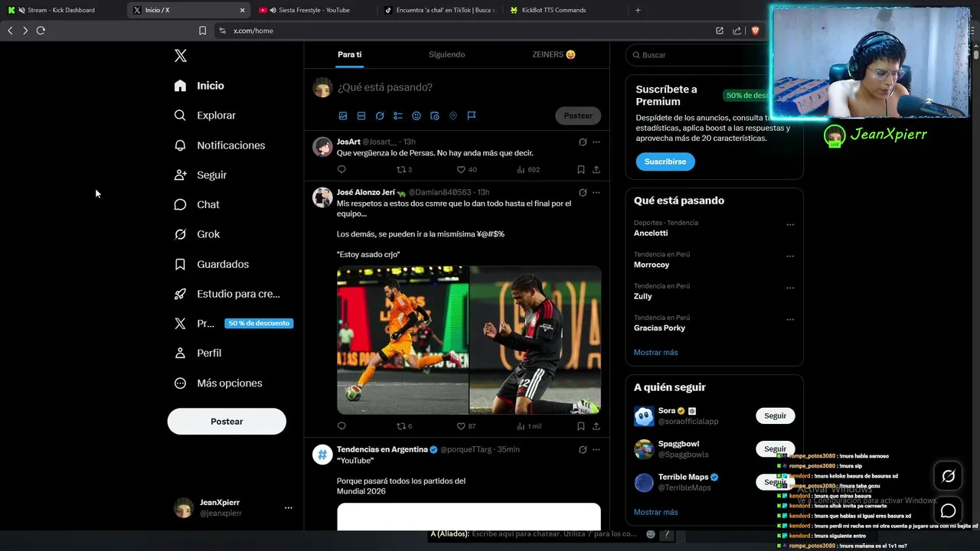Click the big Postear sidebar button
Screen dimensions: 980x551
click(x=227, y=422)
